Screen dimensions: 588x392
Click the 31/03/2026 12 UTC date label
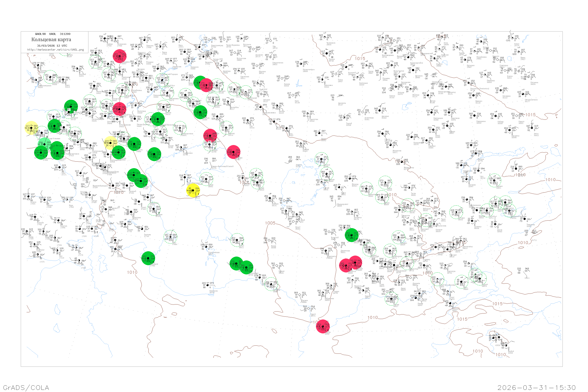coord(52,46)
